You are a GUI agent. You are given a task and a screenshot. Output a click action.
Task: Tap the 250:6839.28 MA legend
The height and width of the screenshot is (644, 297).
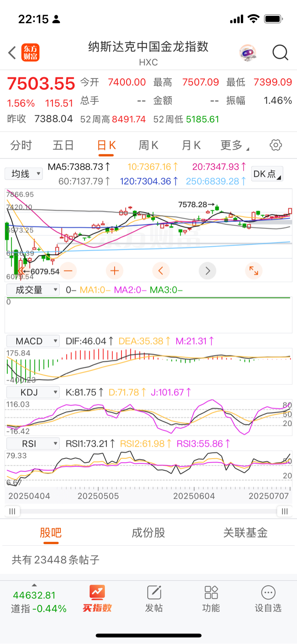point(216,181)
